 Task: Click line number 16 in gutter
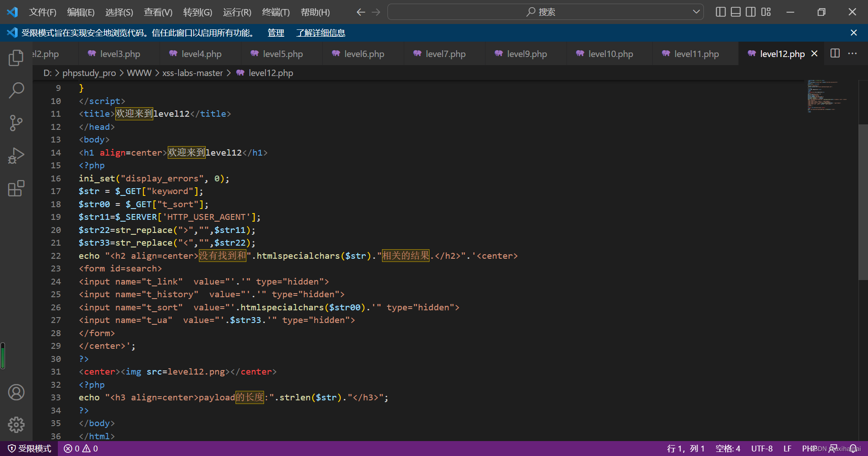pos(56,179)
